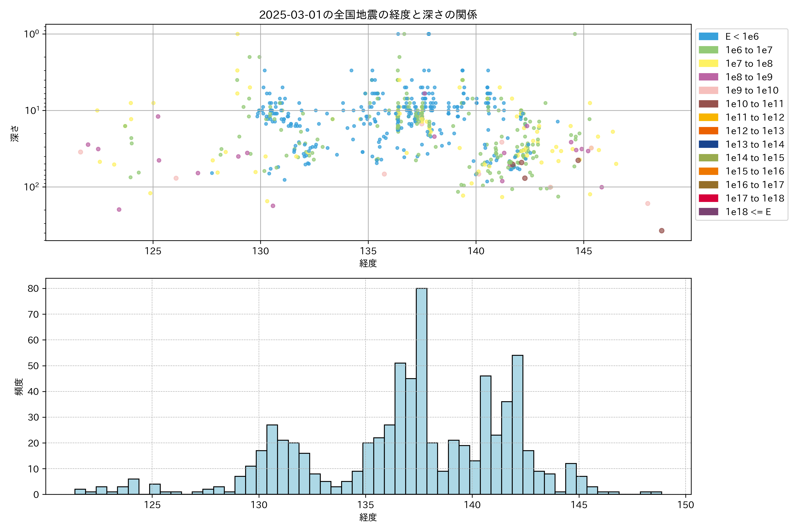The width and height of the screenshot is (798, 532).
Task: Click the chart title with date 2025-03-01
Action: pyautogui.click(x=368, y=15)
